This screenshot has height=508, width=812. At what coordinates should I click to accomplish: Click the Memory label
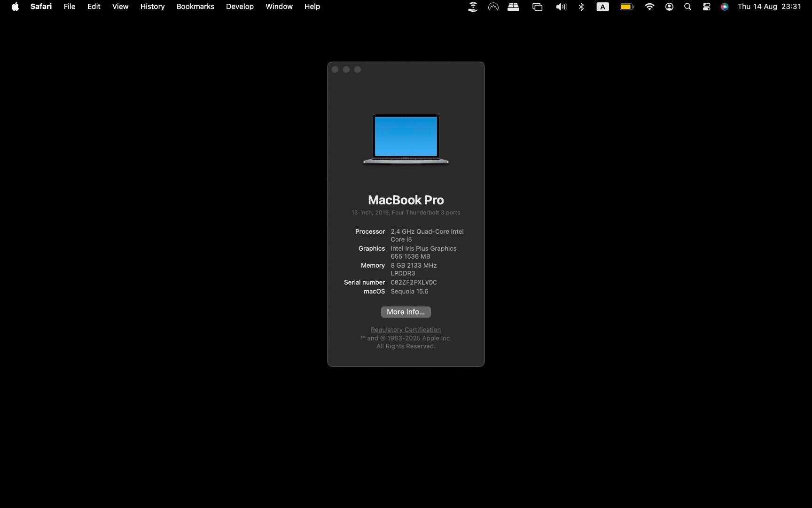click(x=373, y=265)
